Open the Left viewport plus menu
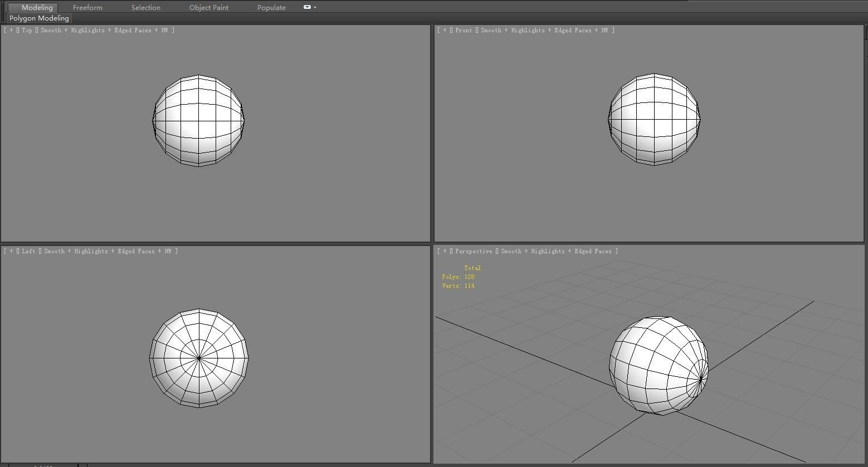 click(x=11, y=251)
